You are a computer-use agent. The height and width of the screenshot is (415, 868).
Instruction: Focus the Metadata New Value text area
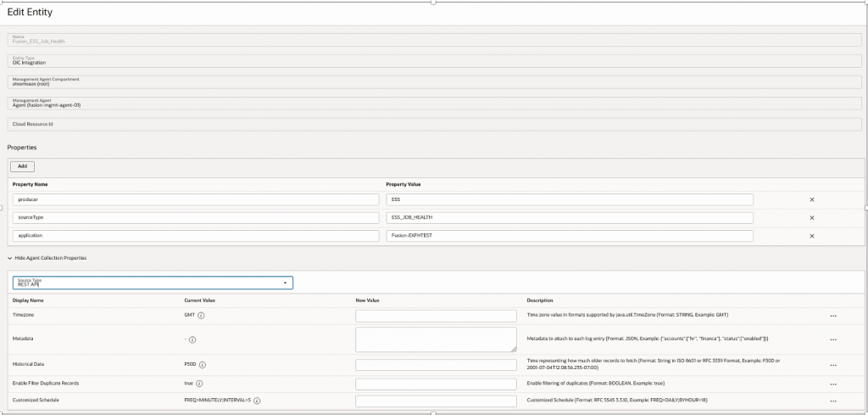436,339
